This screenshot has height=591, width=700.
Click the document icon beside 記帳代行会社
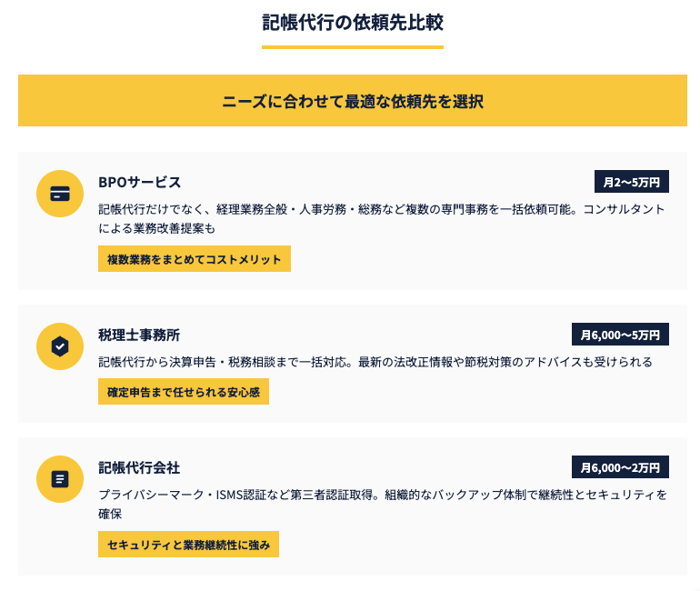60,479
